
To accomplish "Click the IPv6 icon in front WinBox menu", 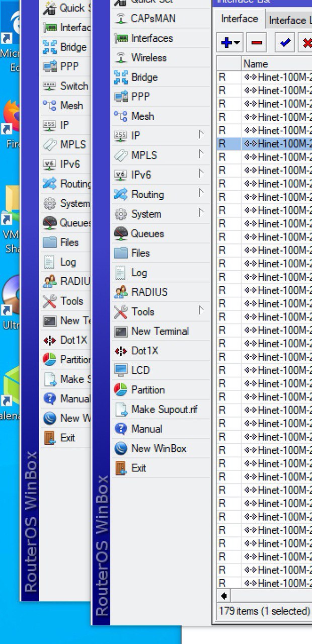I will coord(121,175).
